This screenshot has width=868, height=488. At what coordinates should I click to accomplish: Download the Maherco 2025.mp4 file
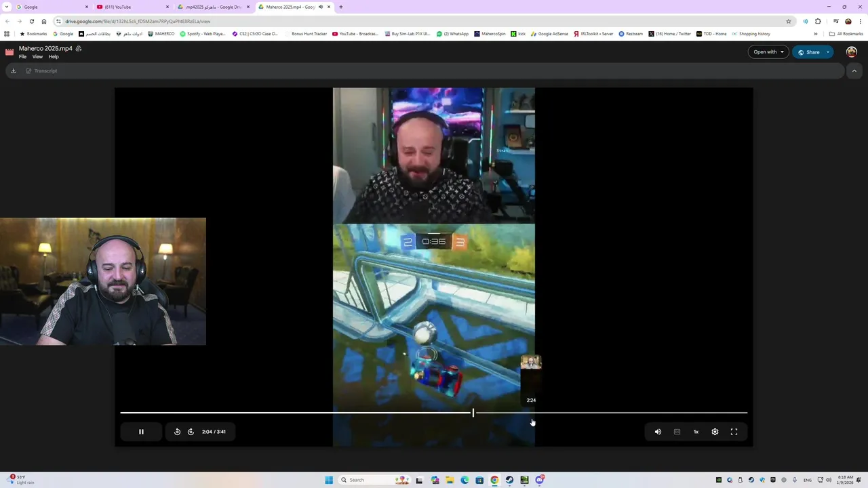click(x=13, y=70)
